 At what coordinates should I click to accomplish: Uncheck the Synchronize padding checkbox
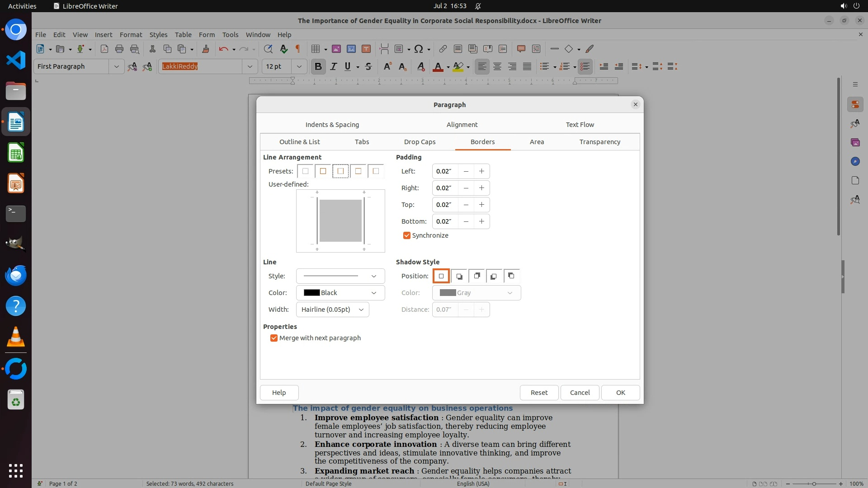pyautogui.click(x=407, y=235)
